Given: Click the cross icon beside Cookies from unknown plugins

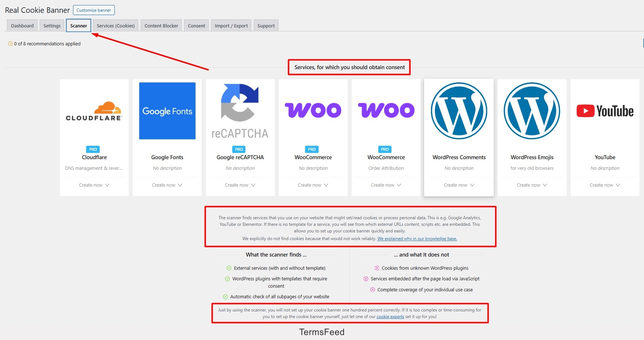Looking at the screenshot, I should [x=377, y=268].
